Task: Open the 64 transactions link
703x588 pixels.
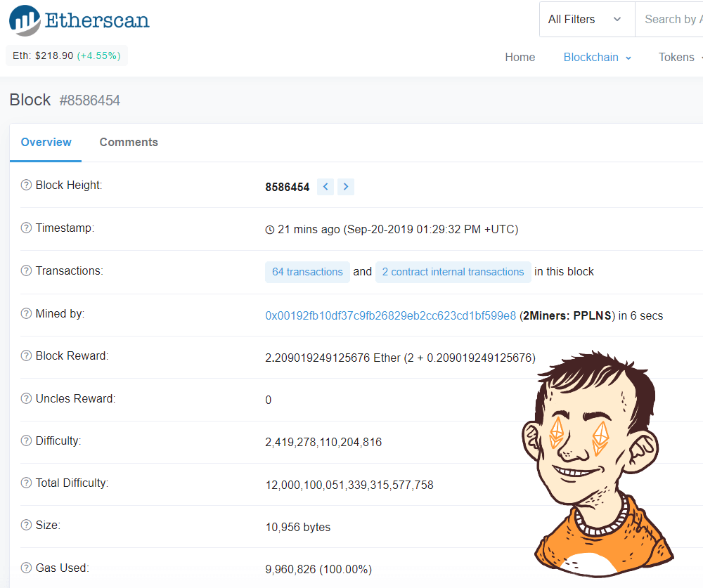Action: point(307,272)
